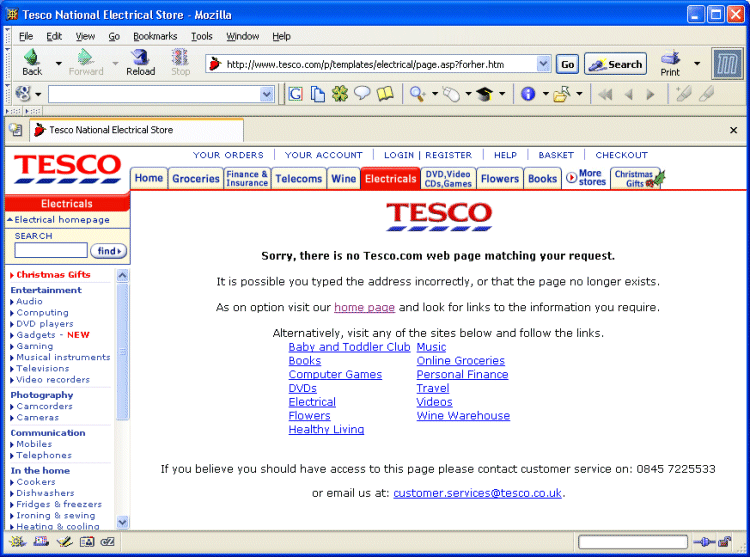Follow the 'home page' link

click(364, 307)
